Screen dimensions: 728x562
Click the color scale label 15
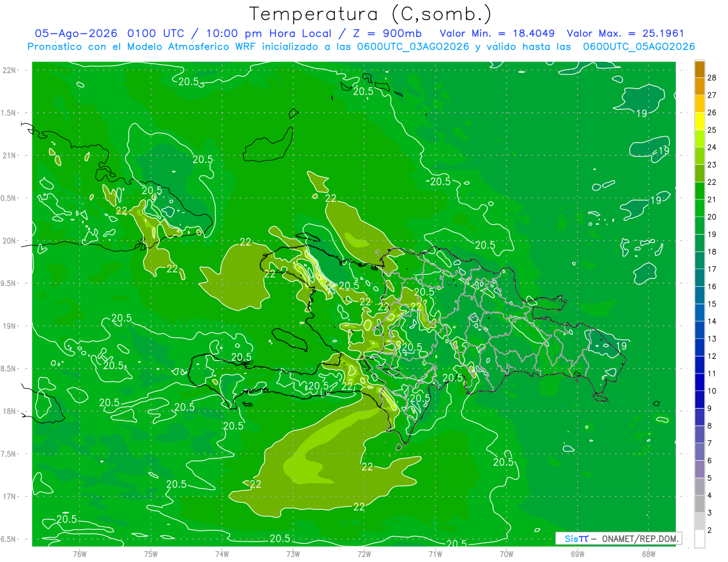[x=712, y=304]
